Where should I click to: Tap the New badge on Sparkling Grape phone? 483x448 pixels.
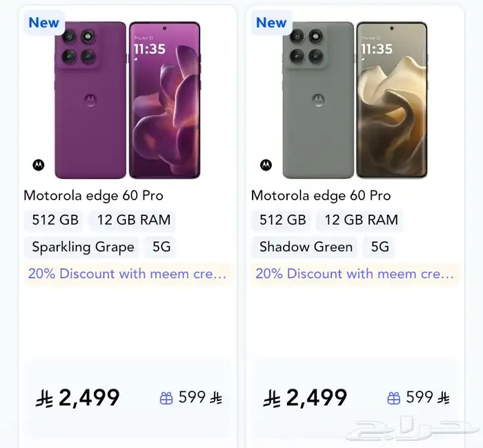click(x=43, y=23)
